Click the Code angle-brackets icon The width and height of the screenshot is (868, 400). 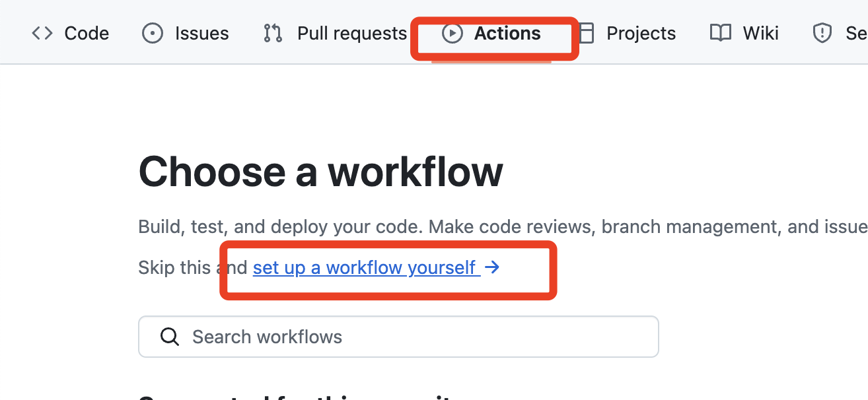click(x=42, y=33)
